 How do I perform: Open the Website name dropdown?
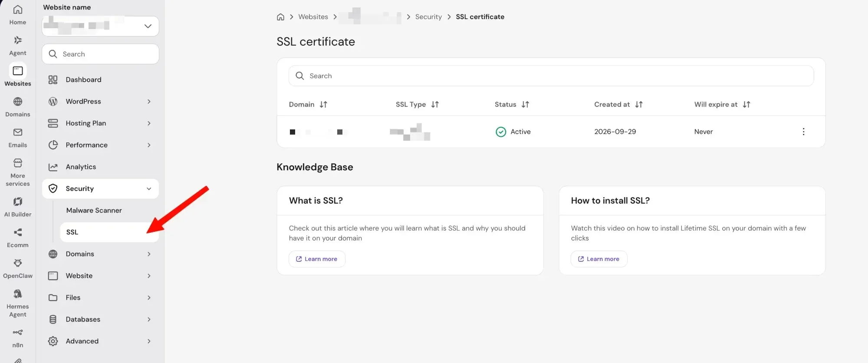[100, 26]
